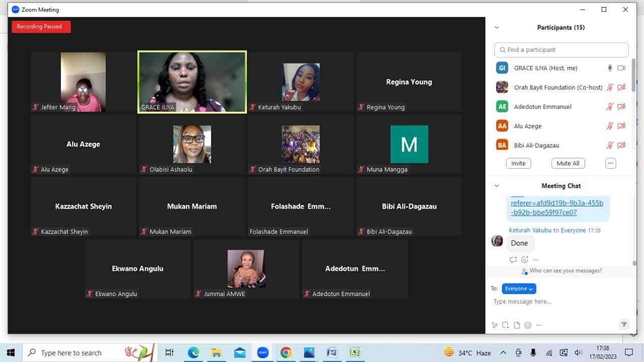Viewport: 644px width, 362px height.
Task: Open the chat screenshot capture tool
Action: (x=505, y=325)
